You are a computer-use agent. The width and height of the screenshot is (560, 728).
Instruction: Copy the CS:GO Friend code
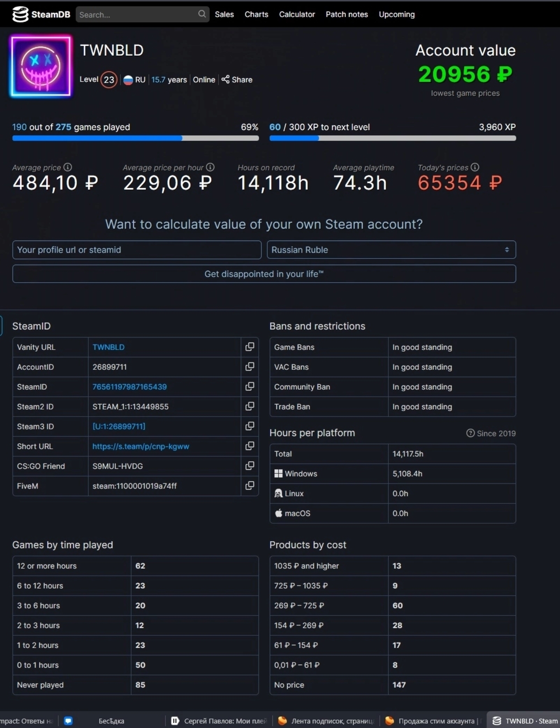click(x=249, y=466)
